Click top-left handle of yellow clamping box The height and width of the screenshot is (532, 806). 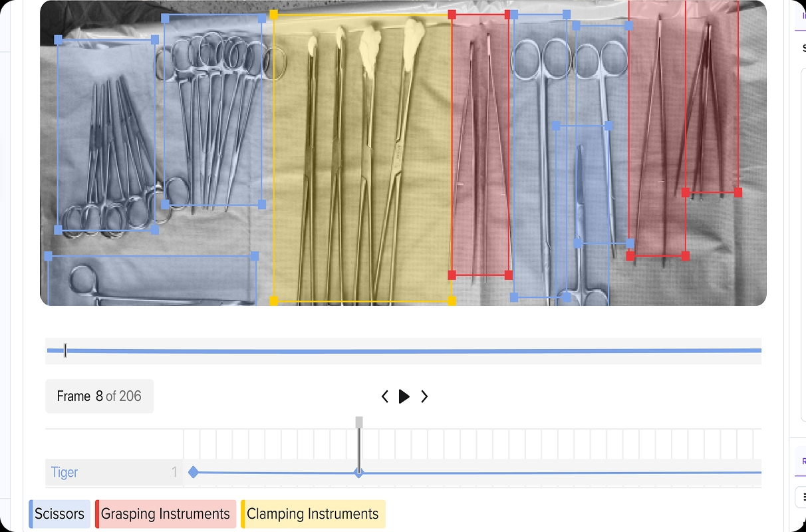273,14
